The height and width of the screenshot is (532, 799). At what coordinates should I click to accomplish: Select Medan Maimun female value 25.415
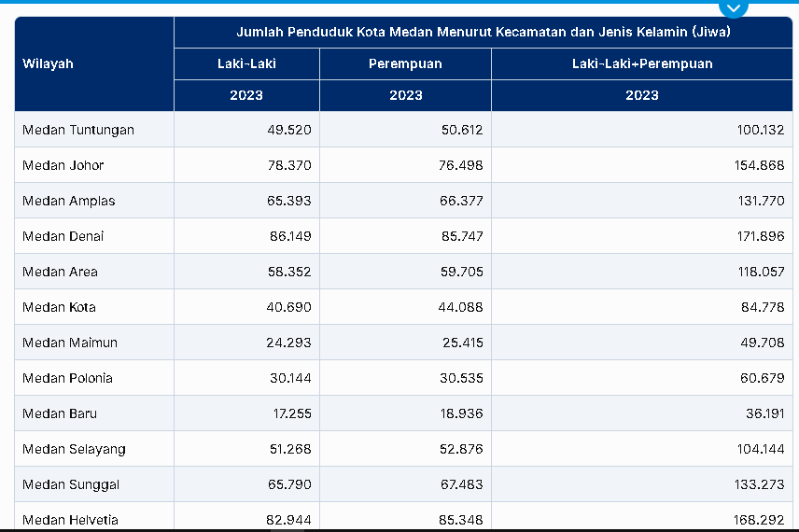[462, 343]
